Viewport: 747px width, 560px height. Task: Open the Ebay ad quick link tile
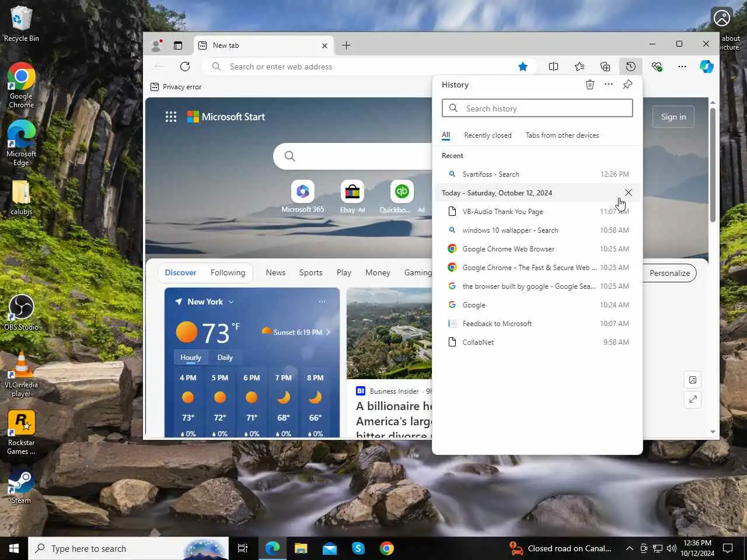352,197
